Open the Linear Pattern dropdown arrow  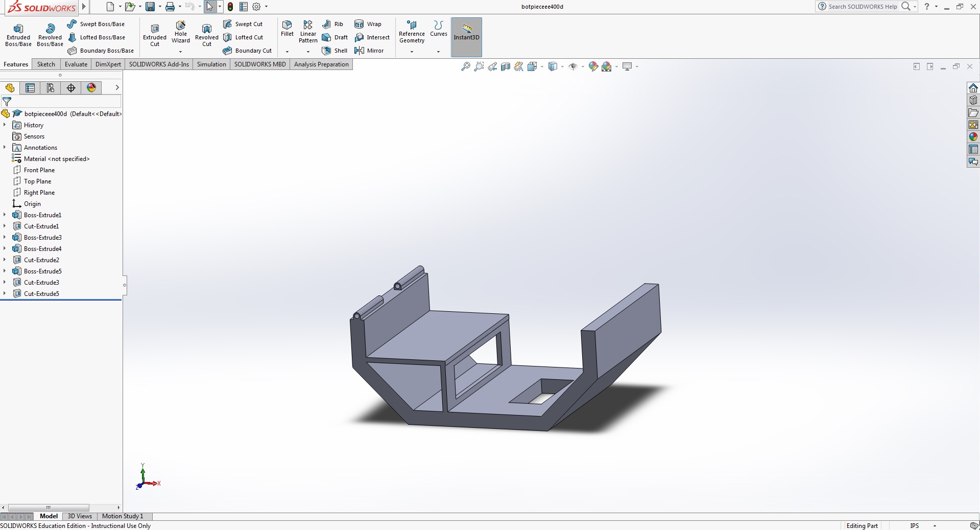[x=308, y=52]
